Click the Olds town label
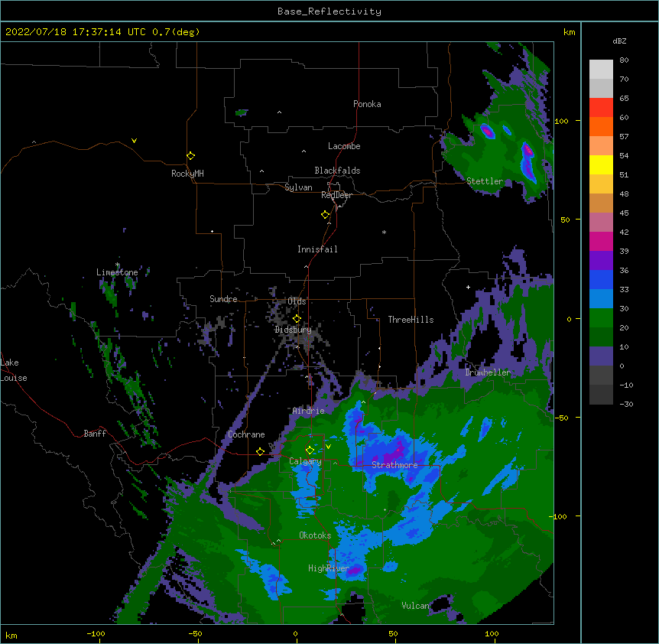Screen dimensions: 659x644 pyautogui.click(x=297, y=301)
